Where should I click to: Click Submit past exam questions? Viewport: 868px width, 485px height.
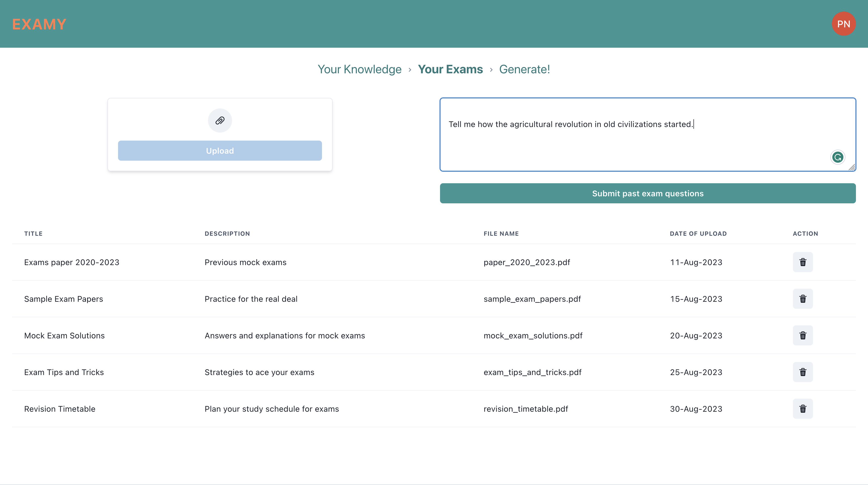coord(648,193)
